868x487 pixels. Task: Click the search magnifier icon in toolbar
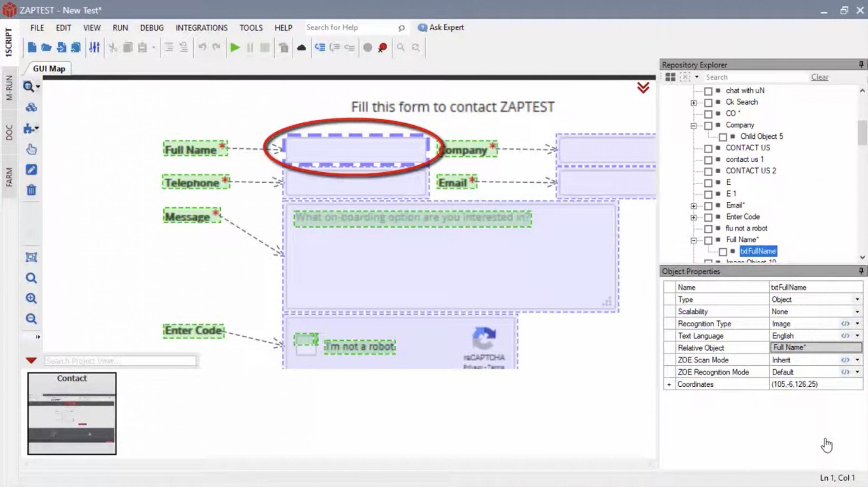tap(401, 47)
